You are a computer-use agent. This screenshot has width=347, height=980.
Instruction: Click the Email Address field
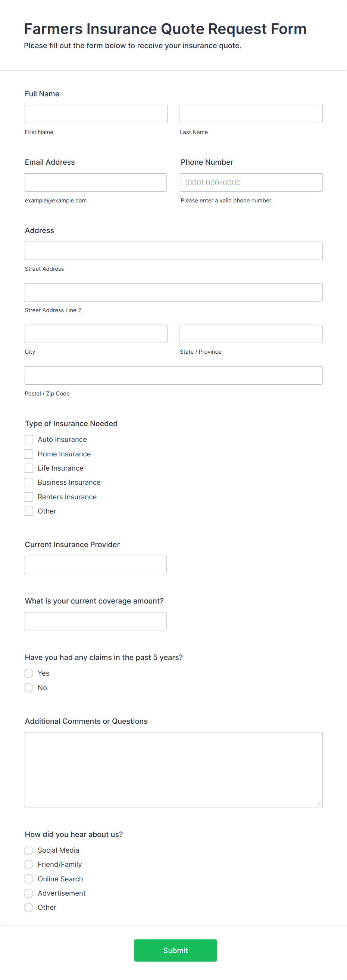click(96, 182)
